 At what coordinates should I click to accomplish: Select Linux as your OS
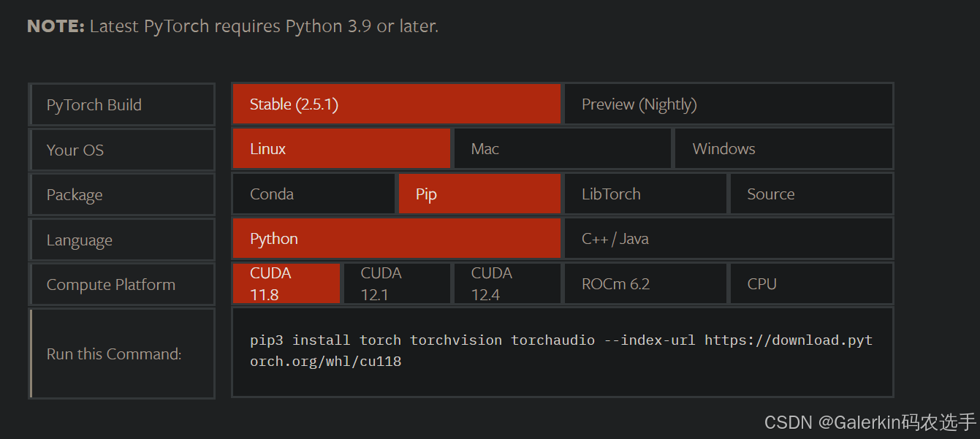tap(341, 148)
